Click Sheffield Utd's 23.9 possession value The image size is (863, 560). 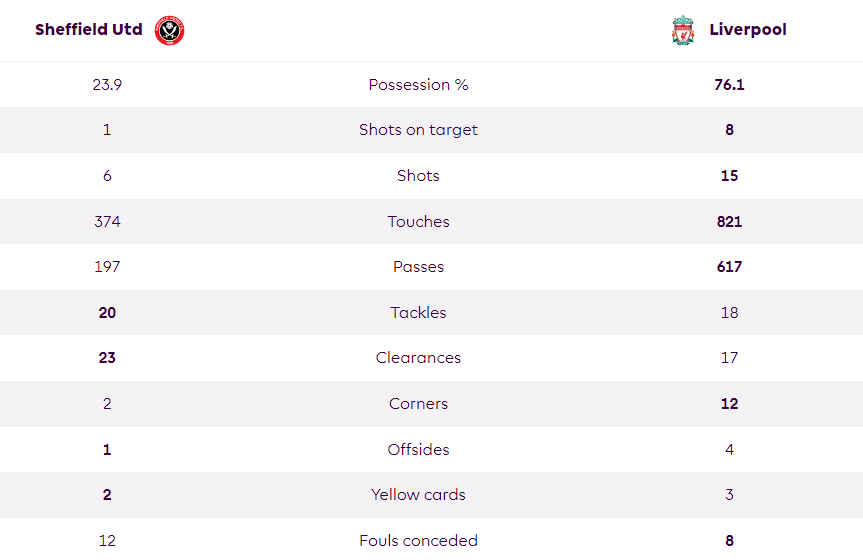(107, 85)
